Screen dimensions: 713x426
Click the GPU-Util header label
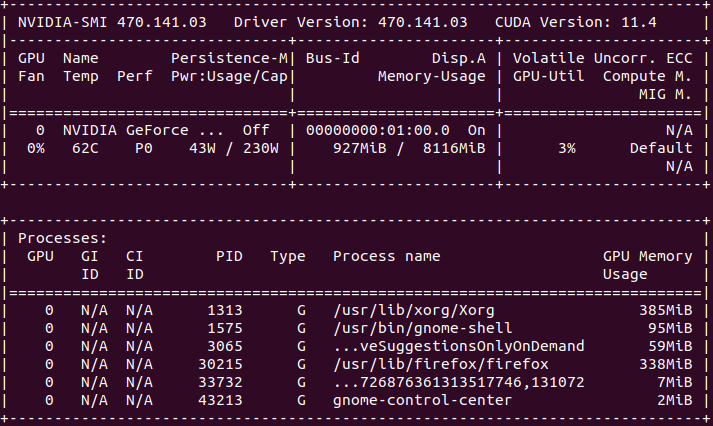tap(548, 76)
